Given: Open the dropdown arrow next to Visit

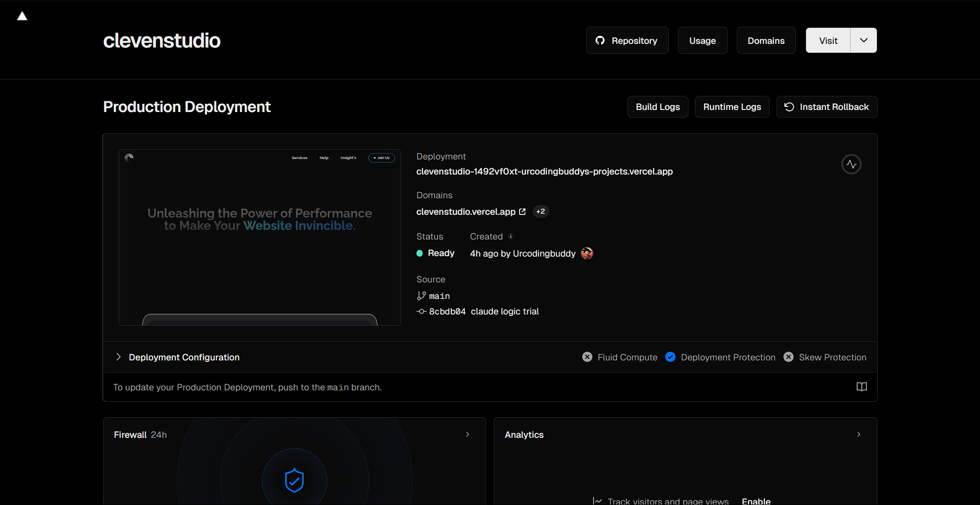Looking at the screenshot, I should coord(863,40).
